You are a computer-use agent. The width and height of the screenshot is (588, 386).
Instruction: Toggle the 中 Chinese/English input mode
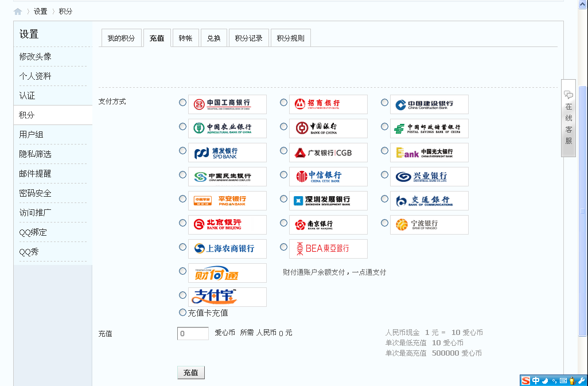[535, 381]
